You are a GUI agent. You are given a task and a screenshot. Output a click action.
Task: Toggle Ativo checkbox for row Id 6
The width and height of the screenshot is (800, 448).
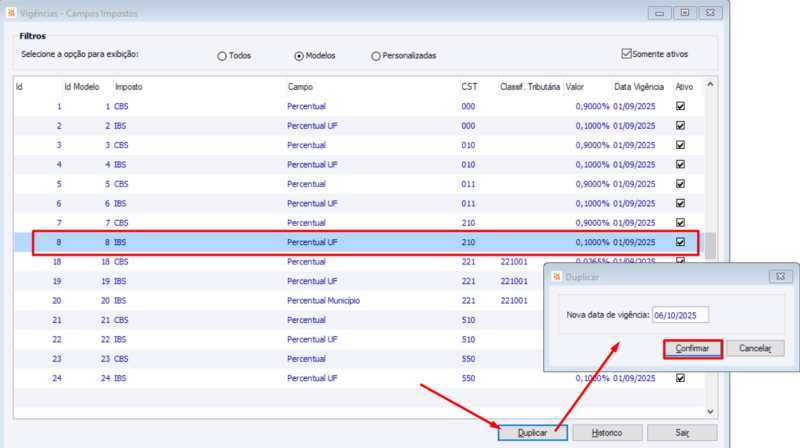click(x=681, y=203)
